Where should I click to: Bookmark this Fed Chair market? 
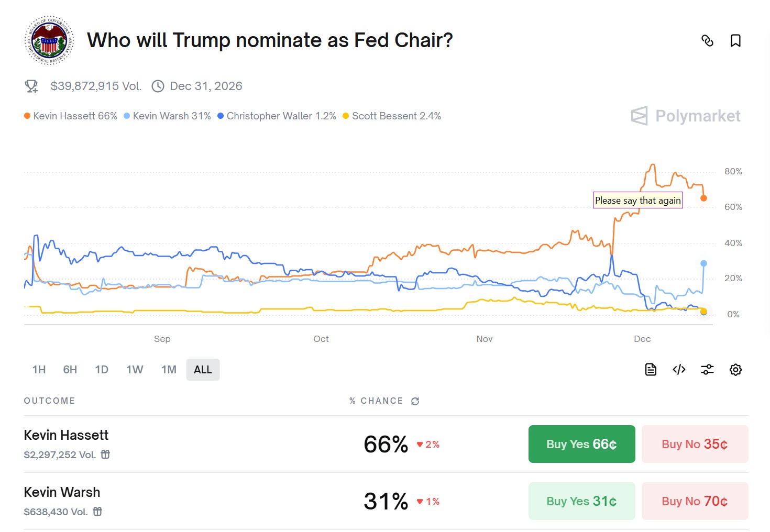tap(735, 41)
